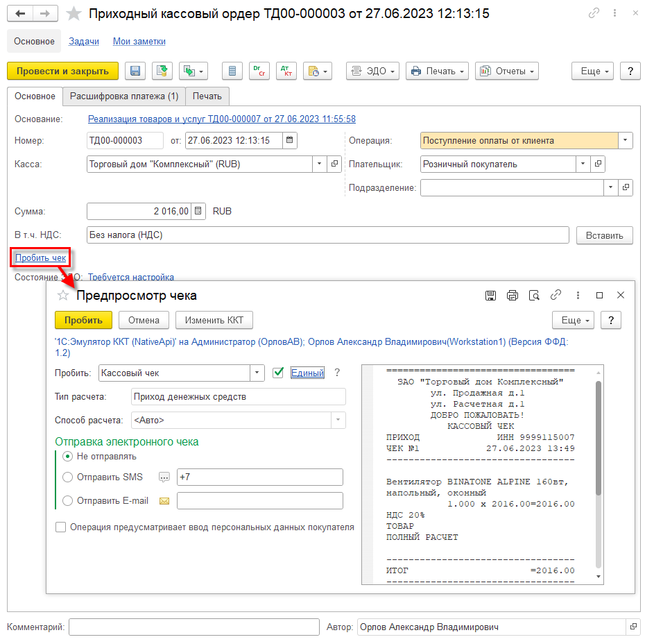Mark the document as favorite with the star
The width and height of the screenshot is (654, 644).
click(74, 14)
